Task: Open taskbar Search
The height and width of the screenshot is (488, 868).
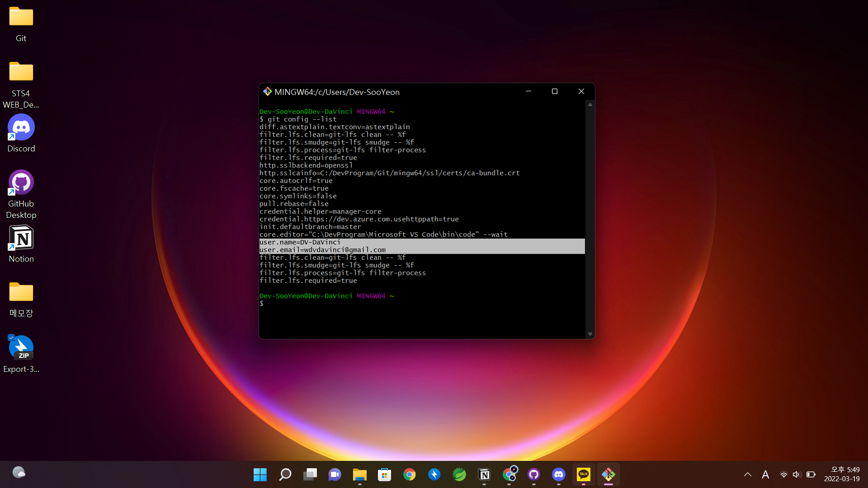Action: click(285, 474)
